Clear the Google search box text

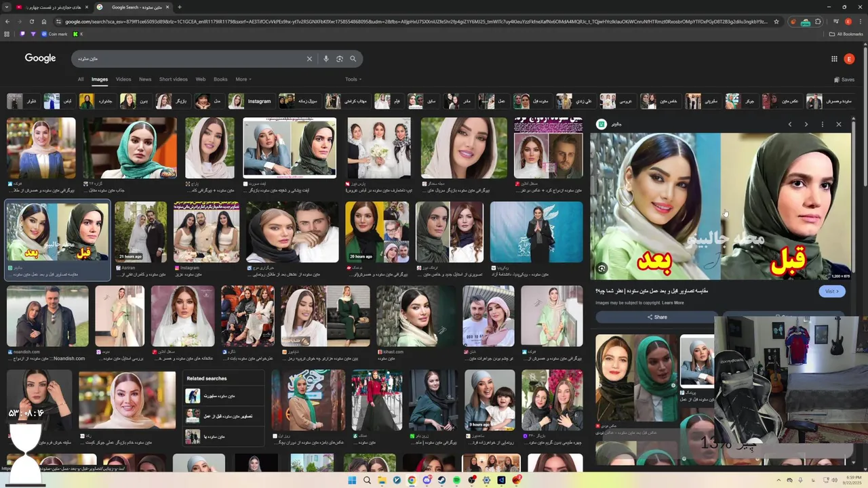[x=309, y=59]
